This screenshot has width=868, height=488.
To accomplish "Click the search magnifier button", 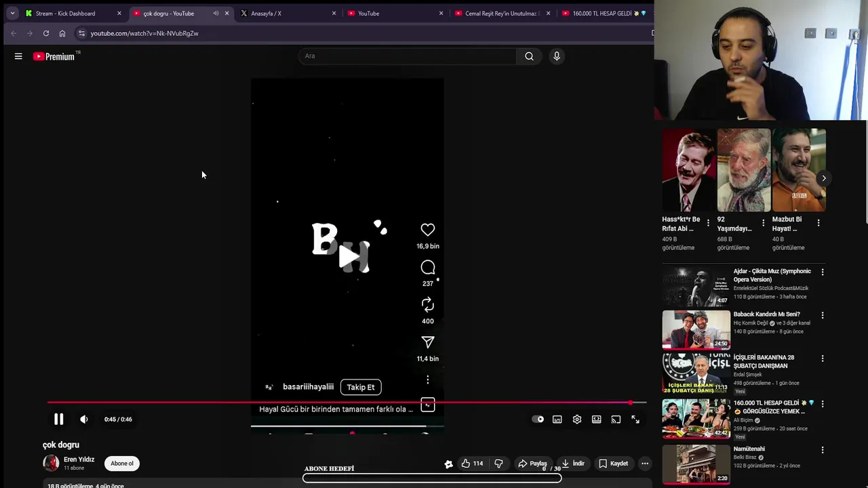I will (x=529, y=56).
